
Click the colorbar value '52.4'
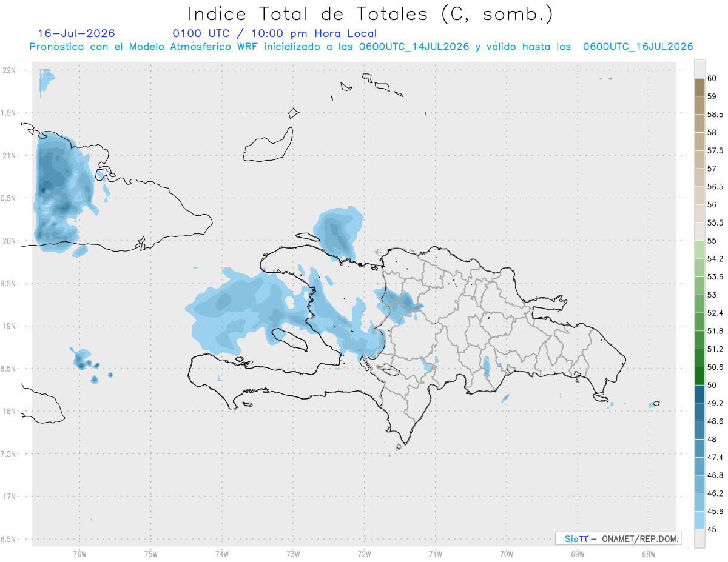coord(715,313)
